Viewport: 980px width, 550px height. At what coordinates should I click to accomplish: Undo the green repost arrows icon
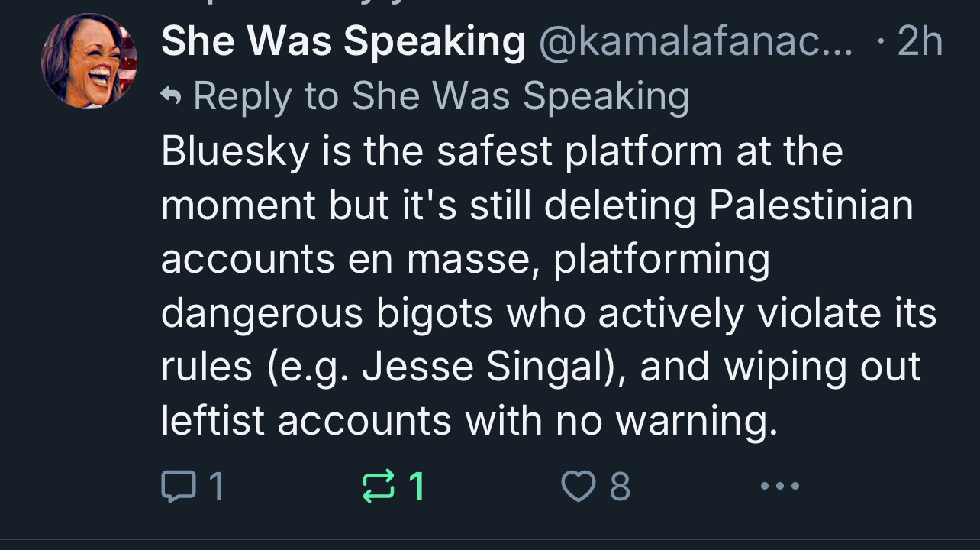(379, 486)
